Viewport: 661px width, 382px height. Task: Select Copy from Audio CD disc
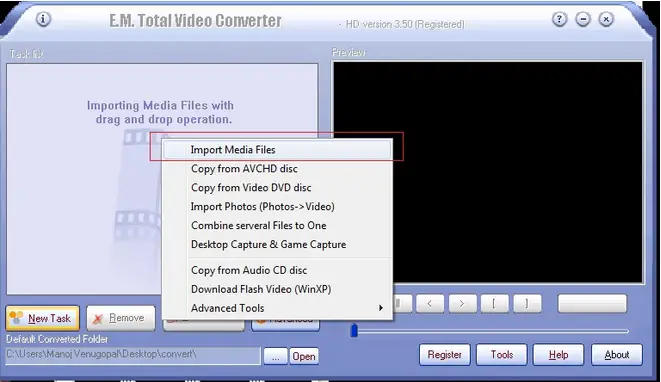pos(277,270)
